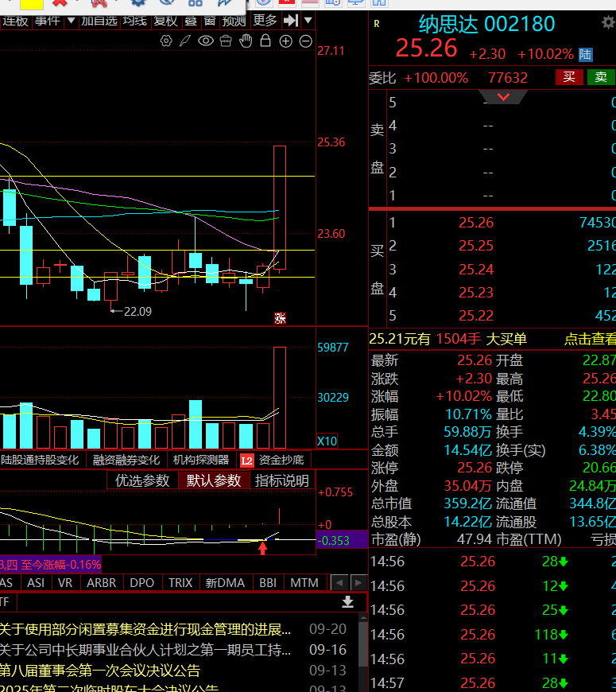Select 默认参数 parameters
Viewport: 616px width, 692px height.
tap(214, 480)
